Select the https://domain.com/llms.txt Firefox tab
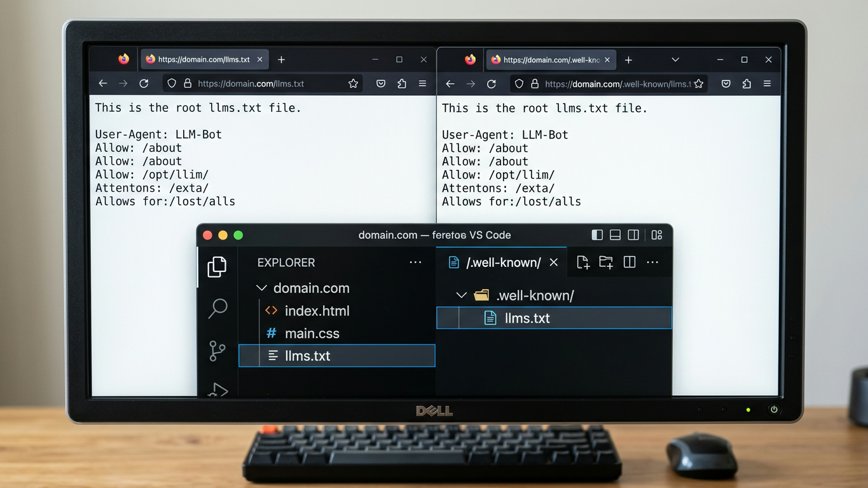This screenshot has height=488, width=868. [x=203, y=60]
